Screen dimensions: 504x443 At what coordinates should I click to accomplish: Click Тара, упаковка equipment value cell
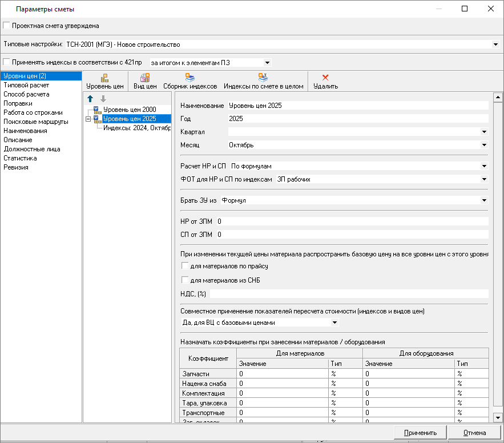(409, 402)
